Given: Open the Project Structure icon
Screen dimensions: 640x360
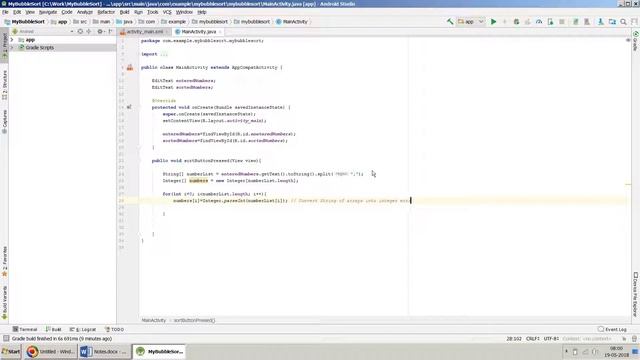Looking at the screenshot, I should 612,22.
